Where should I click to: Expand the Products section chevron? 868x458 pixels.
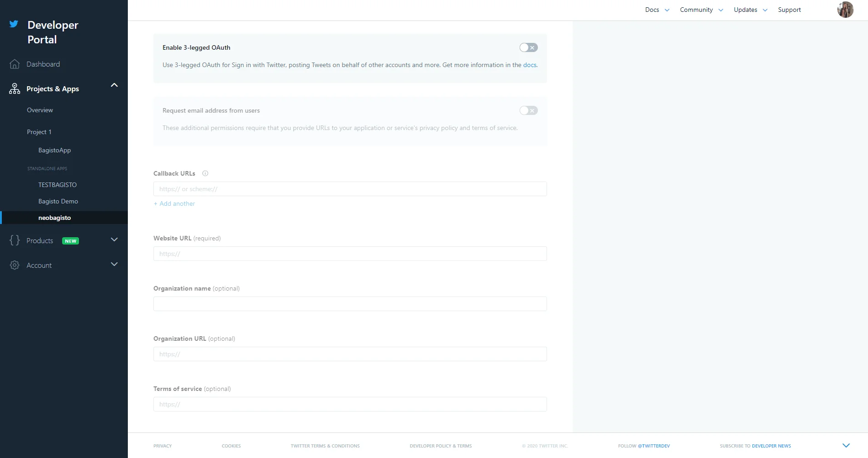(114, 239)
